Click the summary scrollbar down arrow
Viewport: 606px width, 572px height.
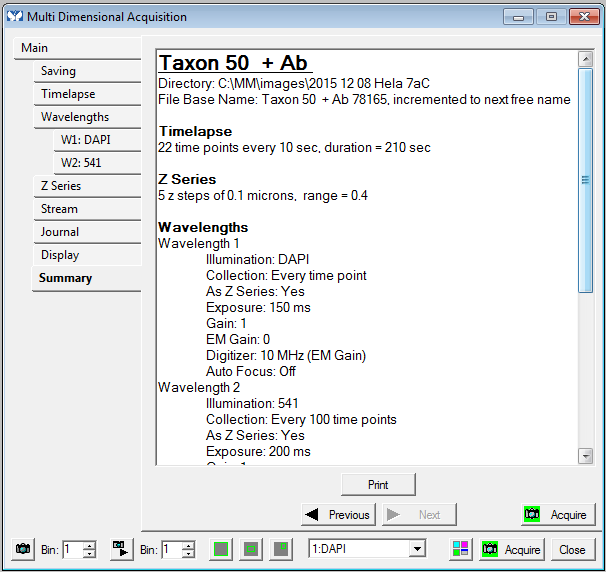pos(586,456)
